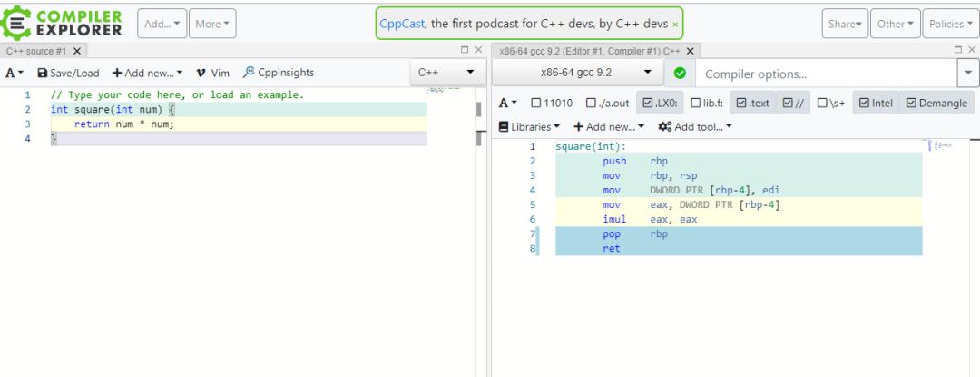Open Save/Load dialog for source
Screen dimensions: 980x377
[x=68, y=74]
